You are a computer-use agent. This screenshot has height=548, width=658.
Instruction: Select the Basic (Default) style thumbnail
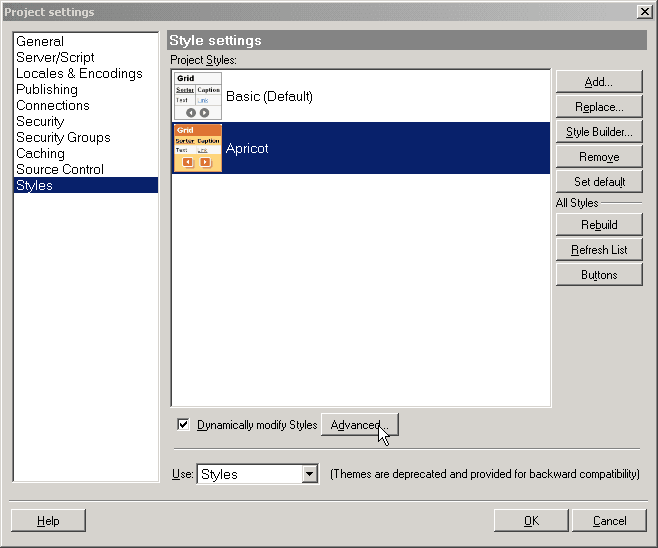[x=198, y=97]
